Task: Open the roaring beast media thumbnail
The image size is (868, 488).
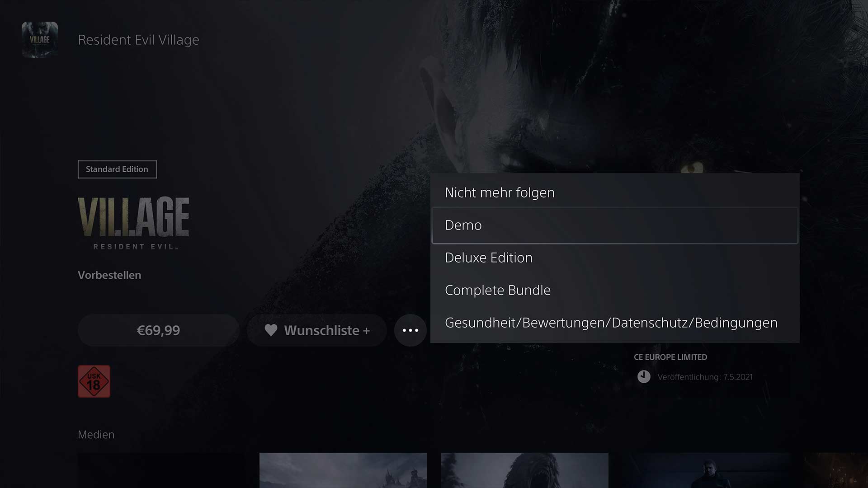Action: pos(524,470)
